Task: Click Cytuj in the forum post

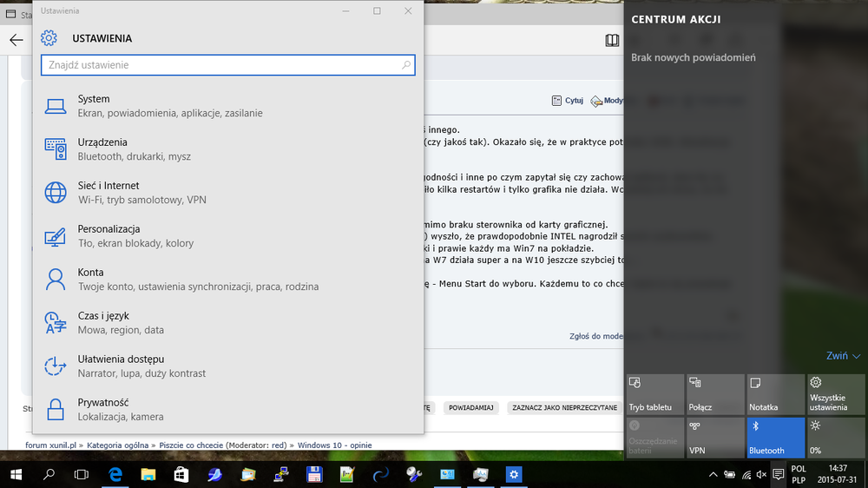Action: (568, 100)
